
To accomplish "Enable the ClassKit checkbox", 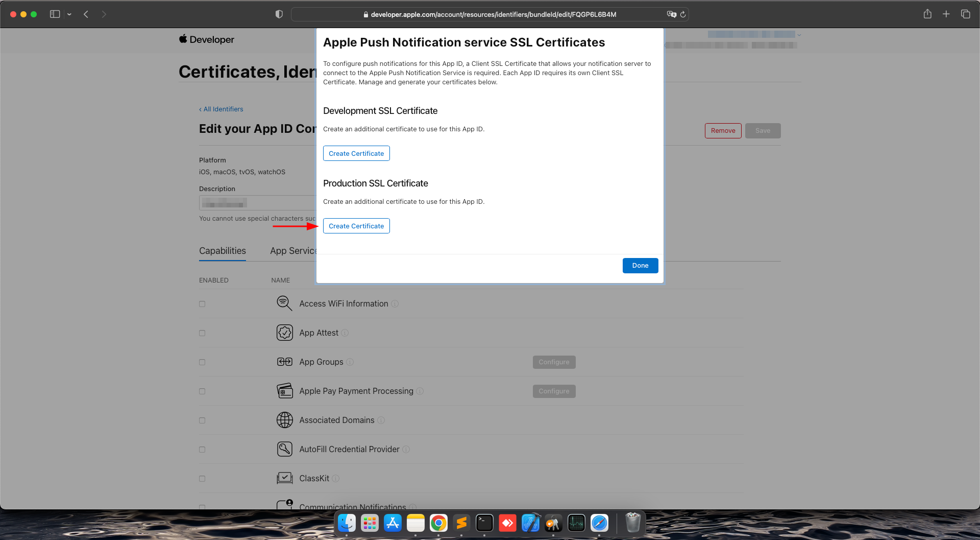I will point(202,479).
